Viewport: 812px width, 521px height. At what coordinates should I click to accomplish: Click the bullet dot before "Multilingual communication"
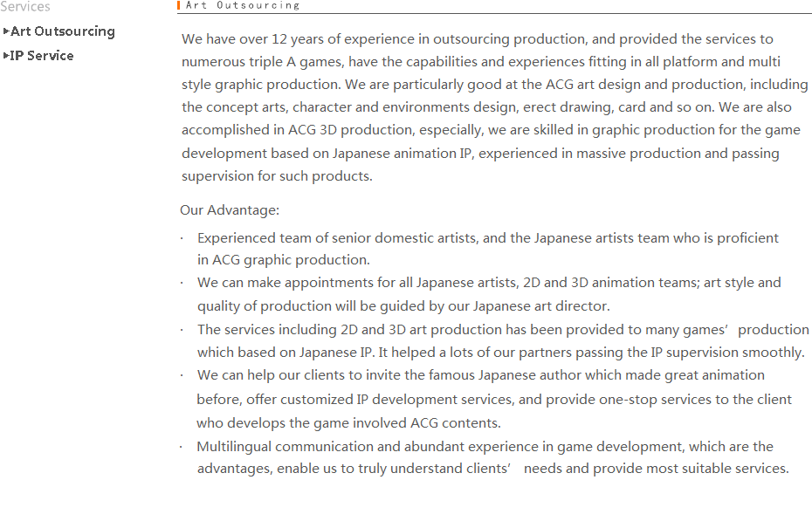pyautogui.click(x=182, y=447)
